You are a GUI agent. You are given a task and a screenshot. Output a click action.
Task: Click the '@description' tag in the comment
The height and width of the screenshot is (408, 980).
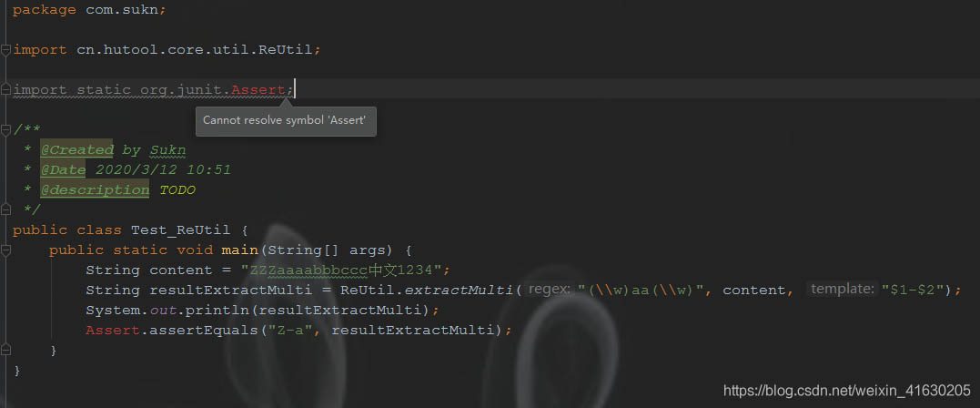[95, 190]
